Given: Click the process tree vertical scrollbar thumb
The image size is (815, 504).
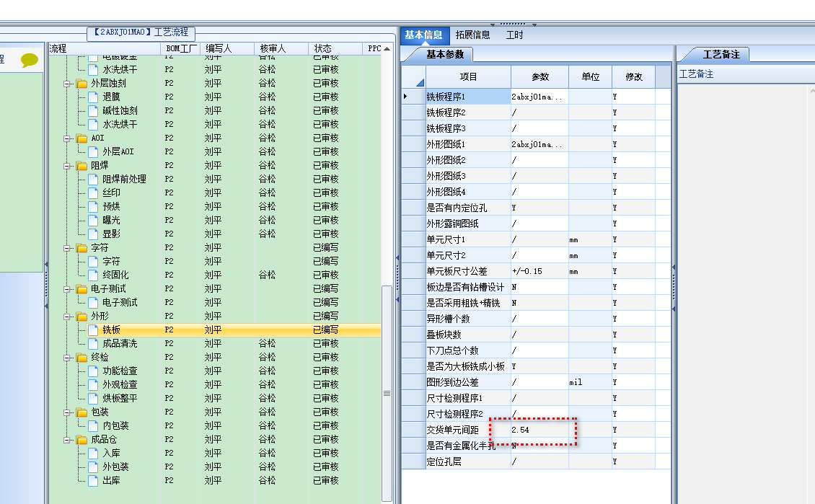Looking at the screenshot, I should pyautogui.click(x=387, y=393).
